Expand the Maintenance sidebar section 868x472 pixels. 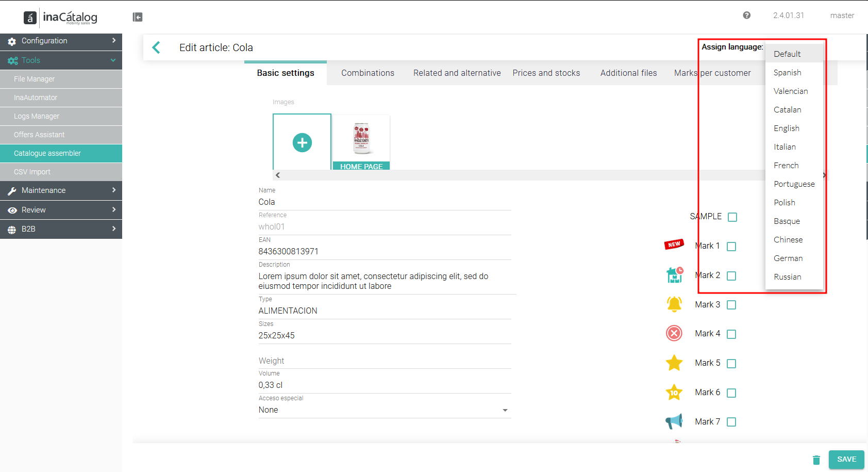tap(61, 190)
